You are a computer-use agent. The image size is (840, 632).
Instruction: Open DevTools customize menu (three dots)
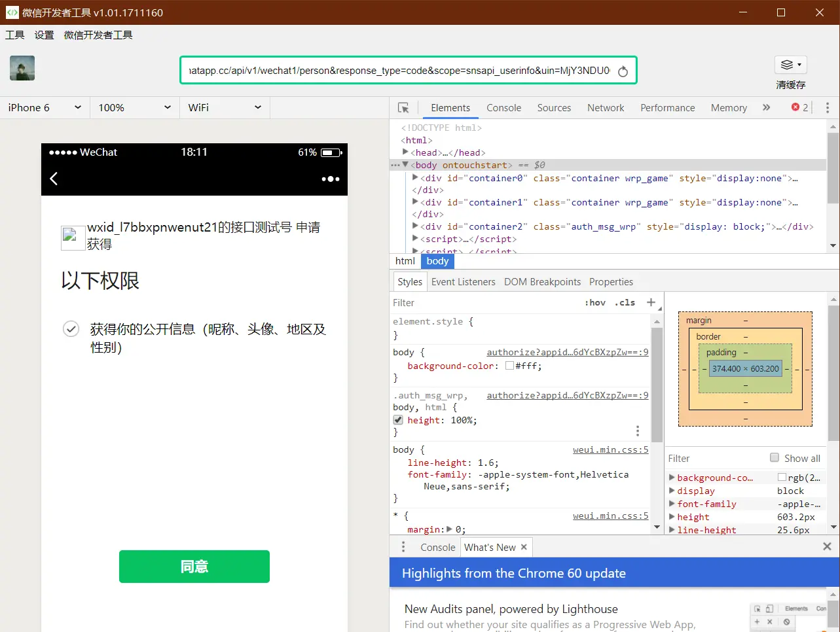coord(828,108)
